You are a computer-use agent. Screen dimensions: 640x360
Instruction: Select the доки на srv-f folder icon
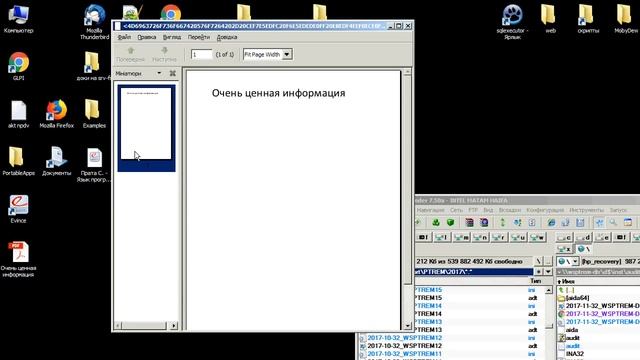tap(93, 66)
